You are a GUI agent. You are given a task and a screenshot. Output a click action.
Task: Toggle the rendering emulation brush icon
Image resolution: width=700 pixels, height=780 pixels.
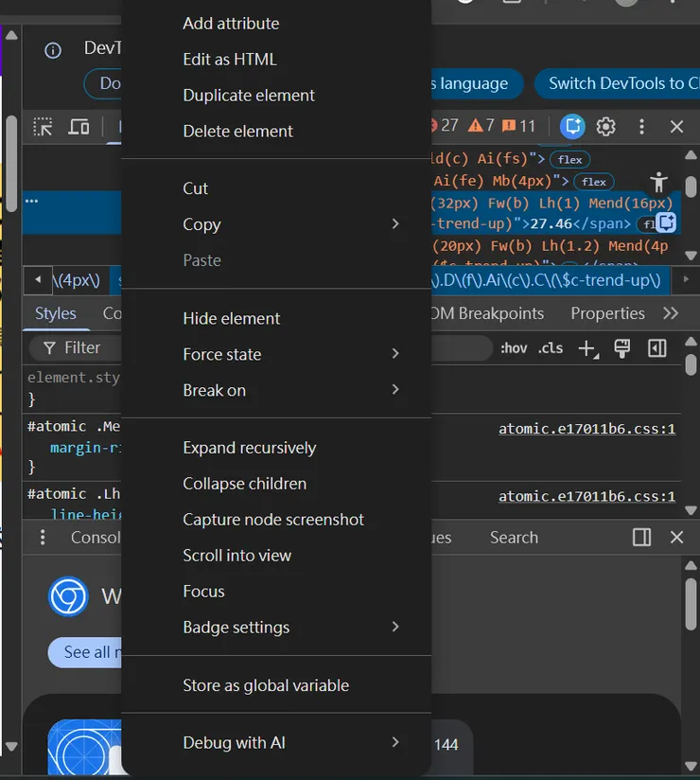(621, 348)
